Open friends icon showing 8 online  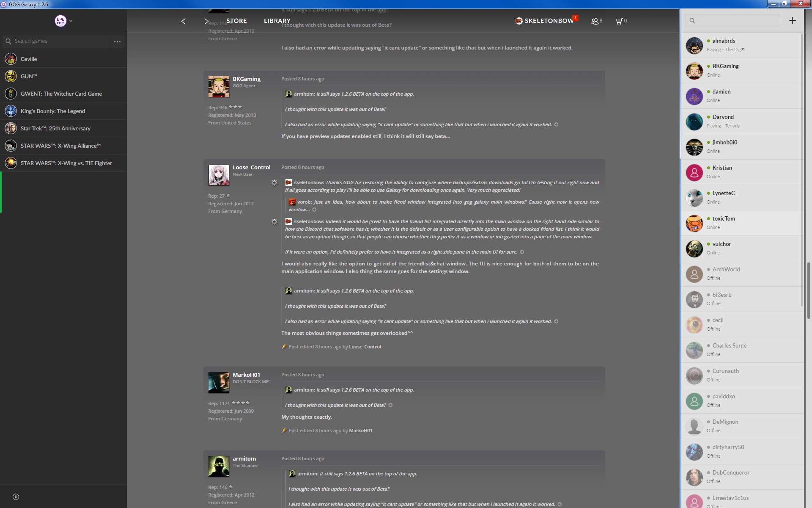pos(597,21)
